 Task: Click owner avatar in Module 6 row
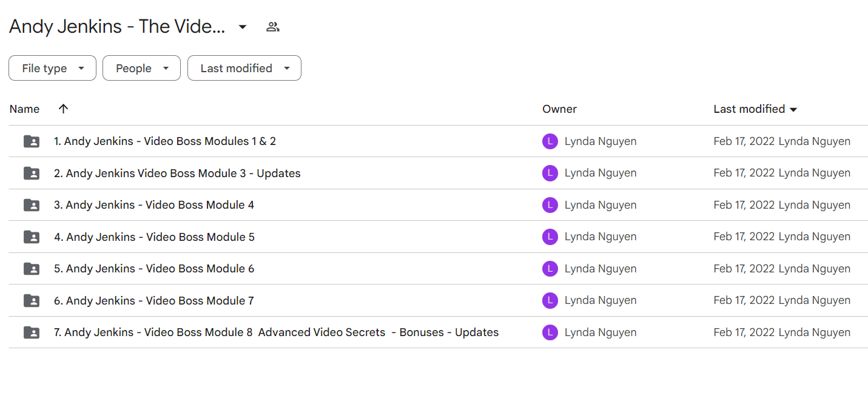click(550, 269)
